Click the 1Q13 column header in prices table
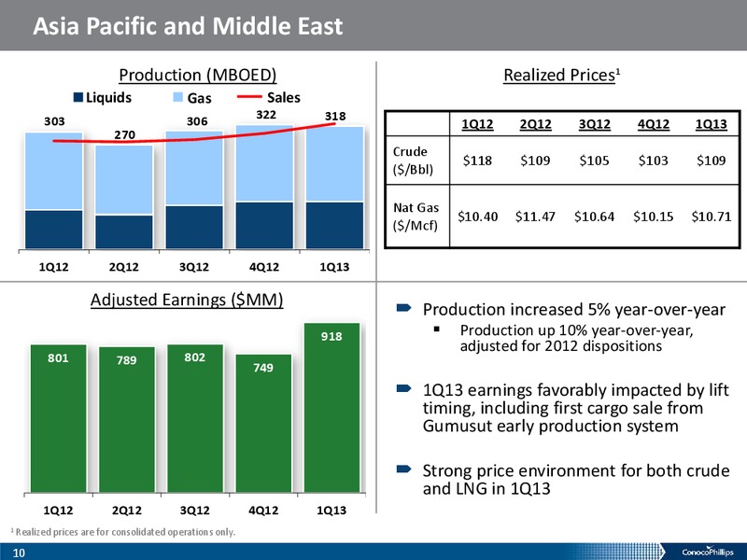This screenshot has width=747, height=560. [712, 124]
